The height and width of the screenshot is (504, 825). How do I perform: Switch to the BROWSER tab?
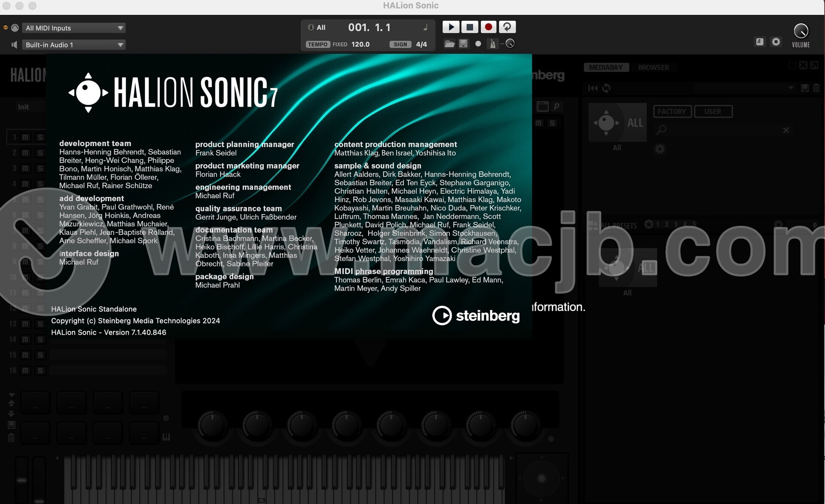(x=653, y=67)
